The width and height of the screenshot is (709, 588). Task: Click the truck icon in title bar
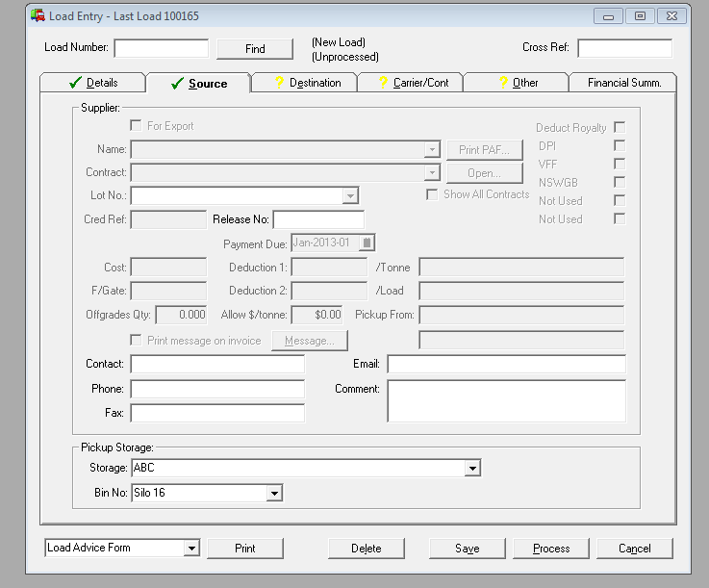[38, 15]
